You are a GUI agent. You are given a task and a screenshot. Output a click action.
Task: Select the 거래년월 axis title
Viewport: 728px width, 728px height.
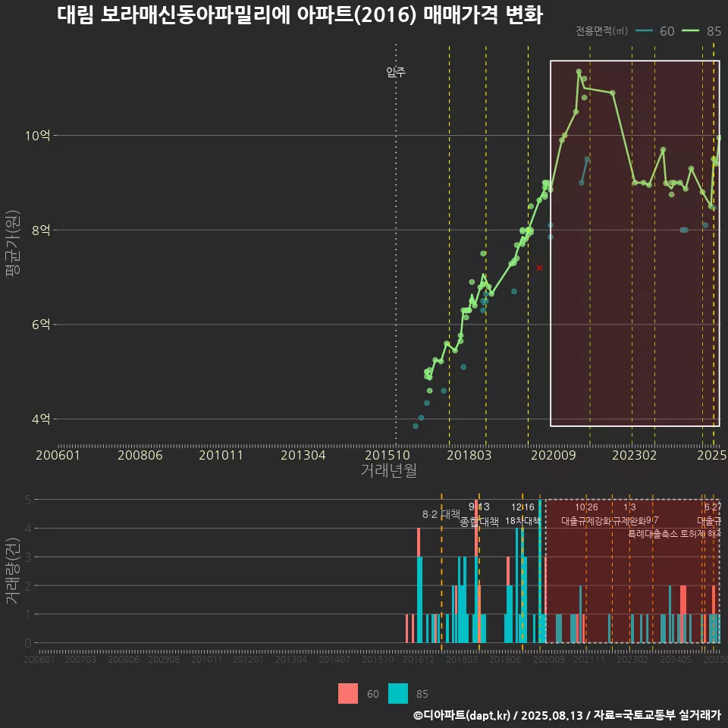click(388, 470)
